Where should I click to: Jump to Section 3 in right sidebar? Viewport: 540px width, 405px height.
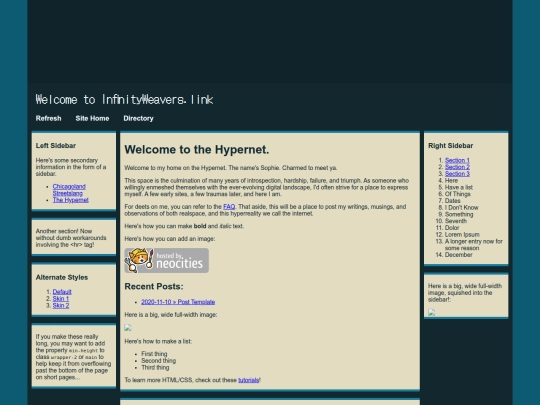(x=457, y=174)
